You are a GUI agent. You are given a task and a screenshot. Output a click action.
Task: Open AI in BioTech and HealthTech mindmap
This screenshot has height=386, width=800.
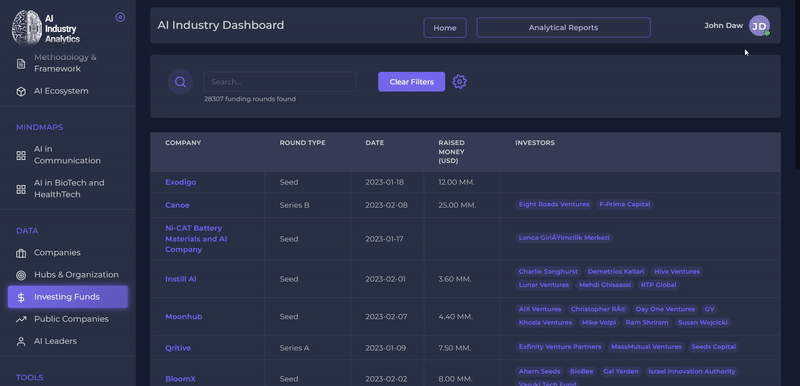point(69,189)
